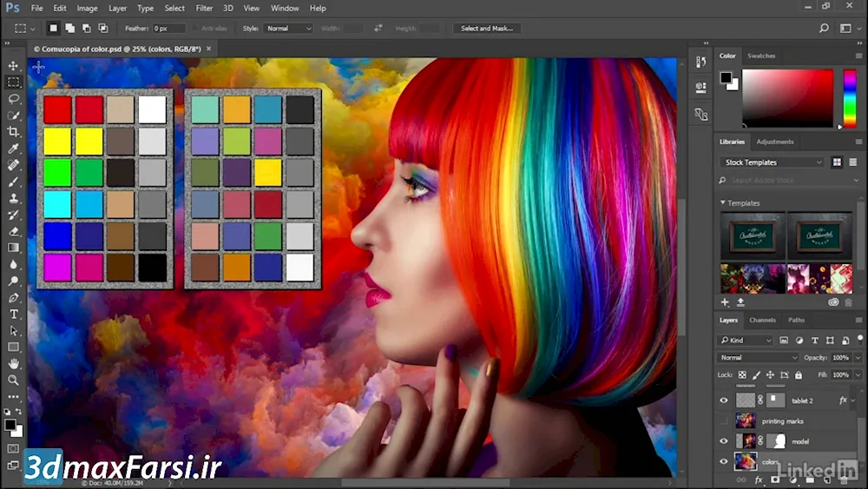Show the printing marks layer
Screen dimensions: 868x489
tap(724, 421)
